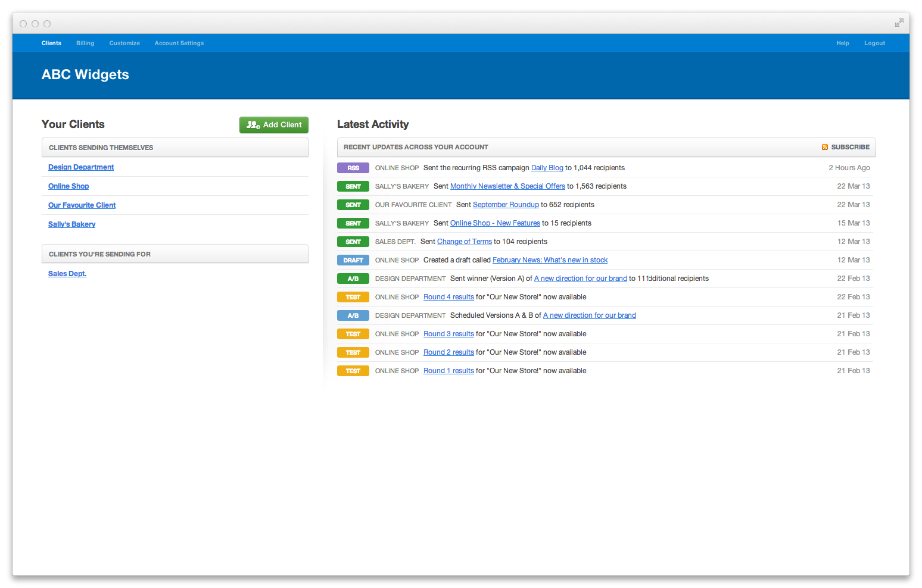This screenshot has height=588, width=922.
Task: Open Account Settings
Action: click(x=179, y=43)
